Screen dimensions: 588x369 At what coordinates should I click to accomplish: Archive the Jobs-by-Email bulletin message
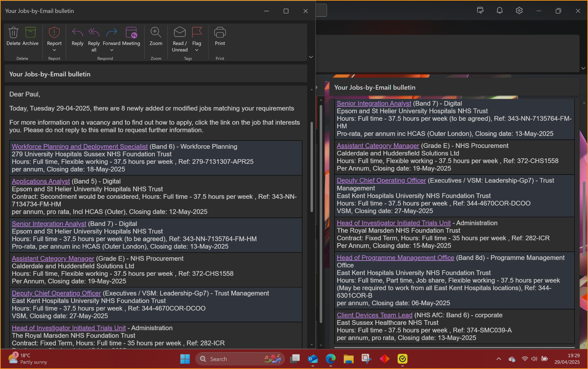tap(30, 33)
